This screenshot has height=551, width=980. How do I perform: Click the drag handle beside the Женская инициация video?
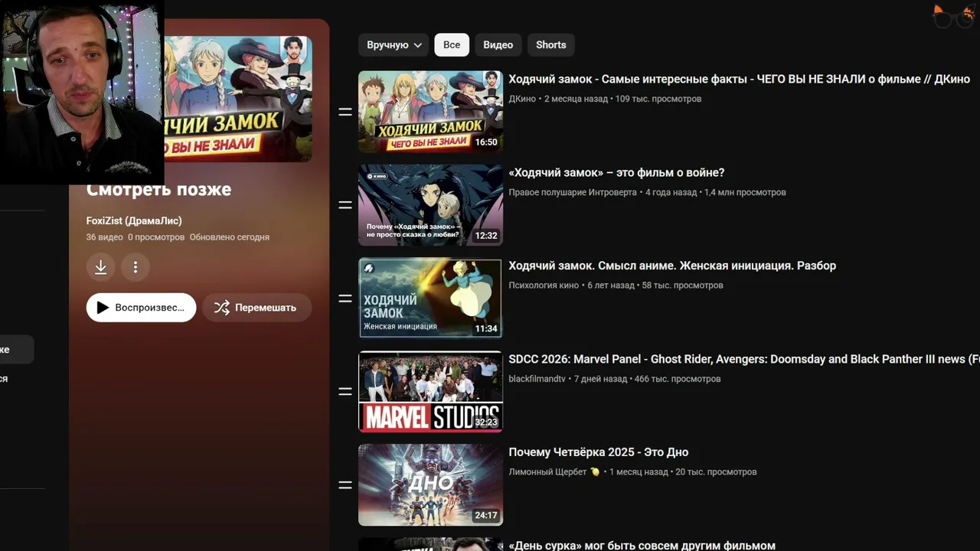[x=345, y=298]
